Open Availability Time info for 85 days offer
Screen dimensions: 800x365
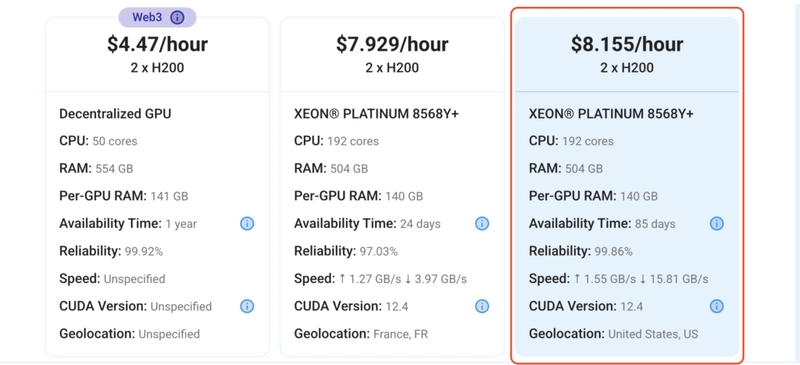point(716,224)
